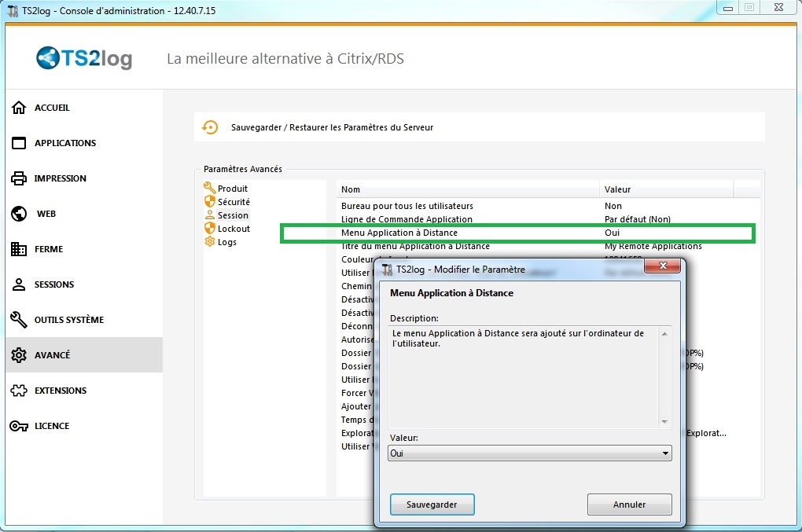
Task: Click the Logs gear icon
Action: (210, 241)
